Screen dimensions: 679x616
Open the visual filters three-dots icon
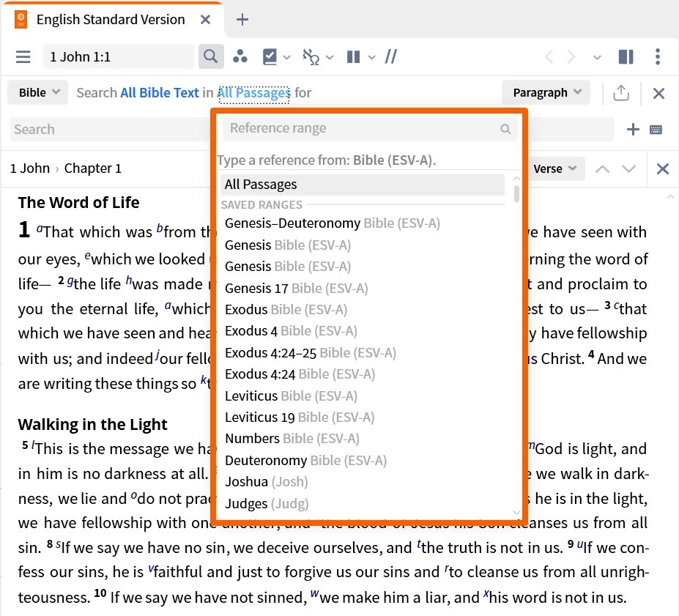click(x=240, y=56)
